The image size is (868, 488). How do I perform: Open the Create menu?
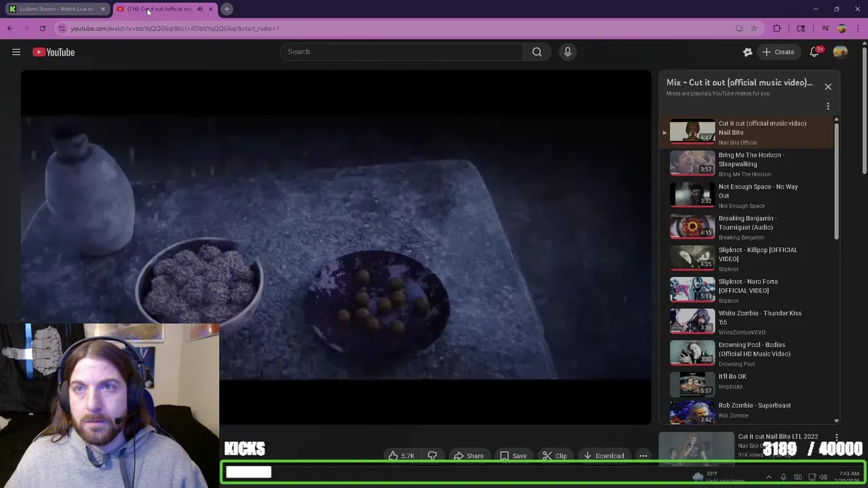778,52
